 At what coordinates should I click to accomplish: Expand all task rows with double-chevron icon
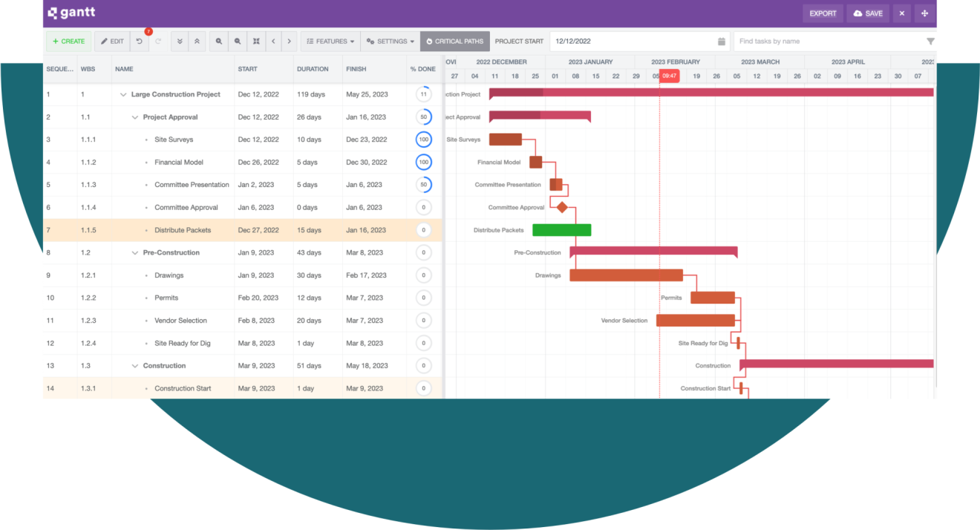197,41
